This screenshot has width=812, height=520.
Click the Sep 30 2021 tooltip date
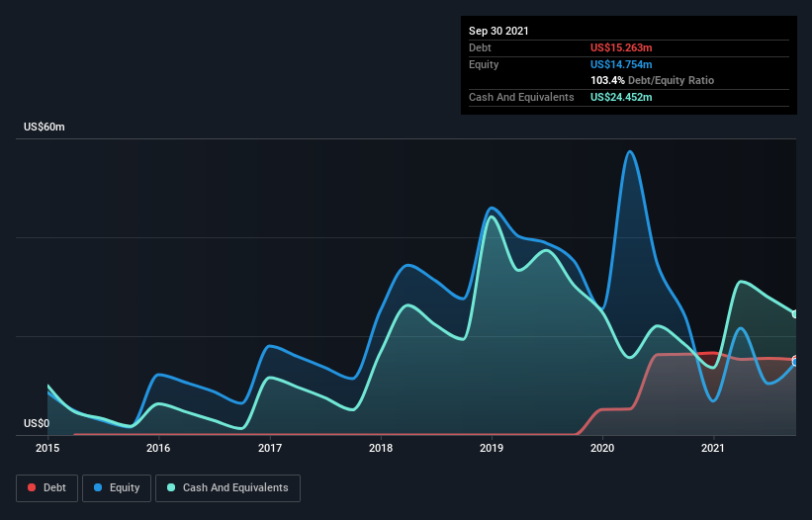(x=498, y=31)
